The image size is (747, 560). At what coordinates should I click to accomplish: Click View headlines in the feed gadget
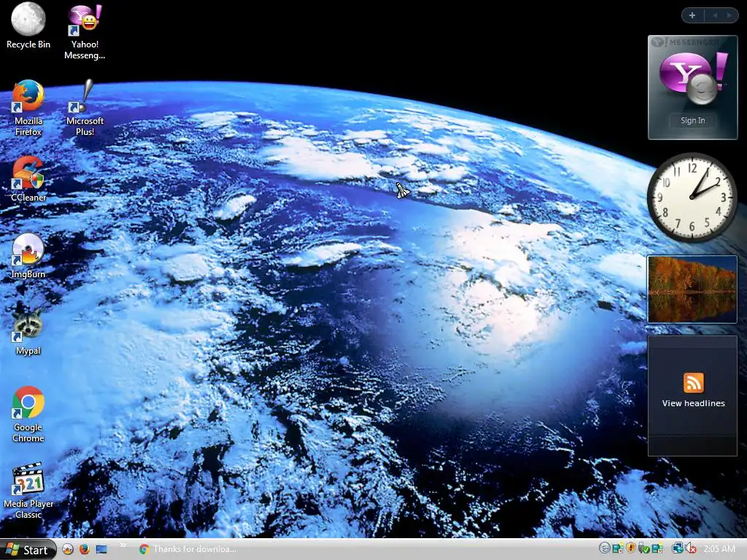693,403
